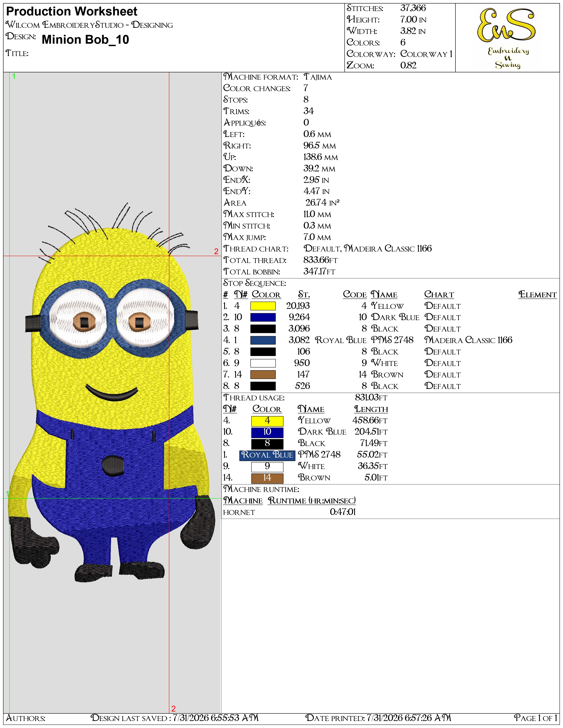Select the royal blue swatch in stop sequence row 4
This screenshot has width=563, height=728.
(x=263, y=340)
